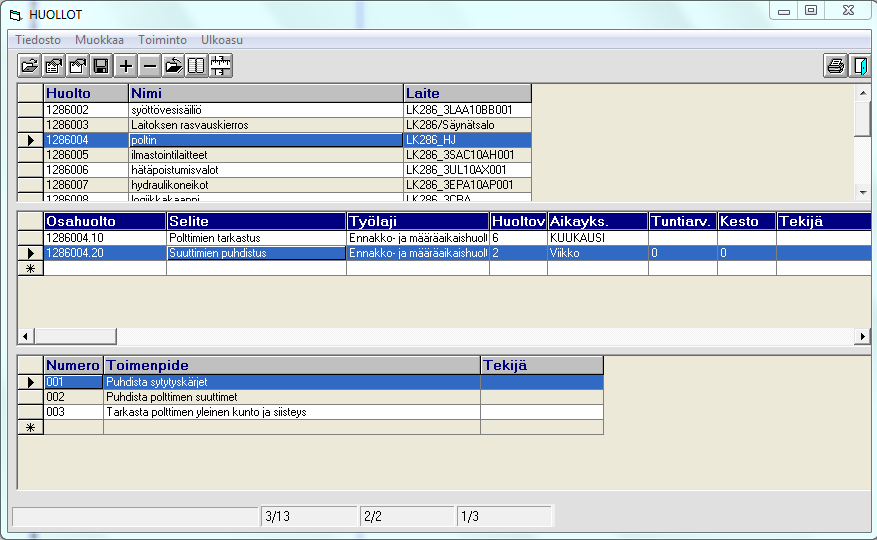Click the Toimenpide column header
The image size is (877, 540).
point(292,365)
